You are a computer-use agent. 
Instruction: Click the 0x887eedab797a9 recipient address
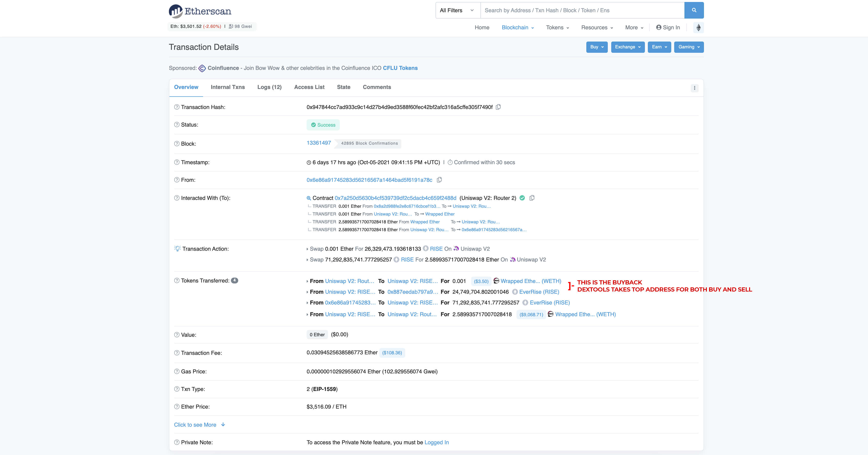413,292
